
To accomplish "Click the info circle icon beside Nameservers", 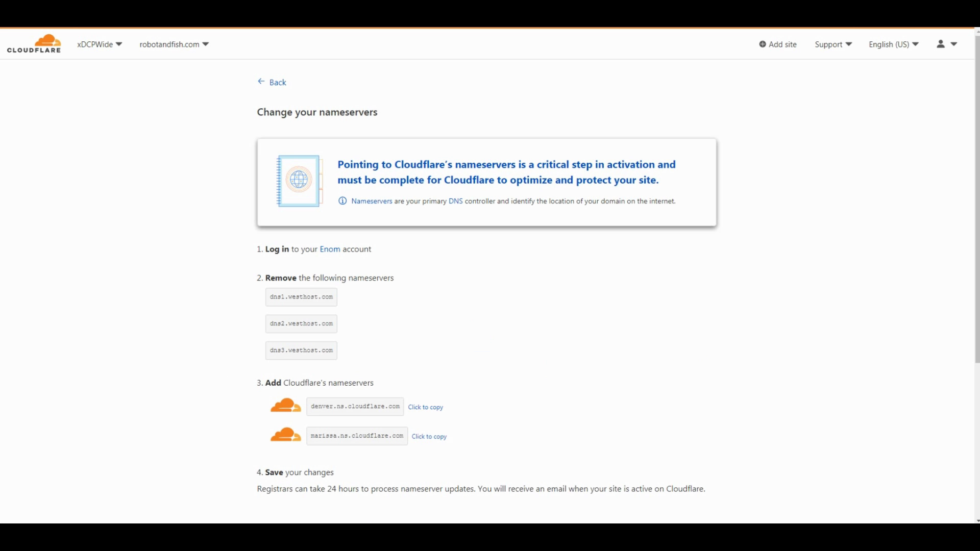I will [342, 201].
